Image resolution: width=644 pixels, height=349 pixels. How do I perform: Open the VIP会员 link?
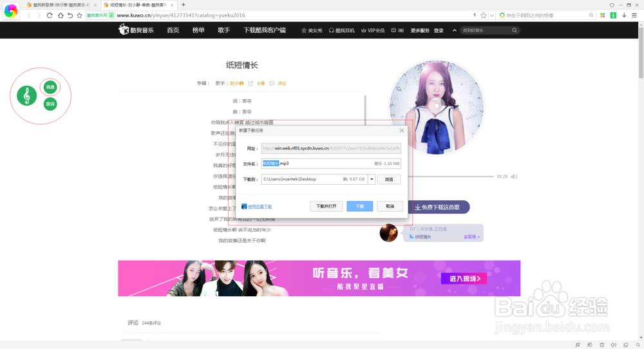tap(373, 30)
